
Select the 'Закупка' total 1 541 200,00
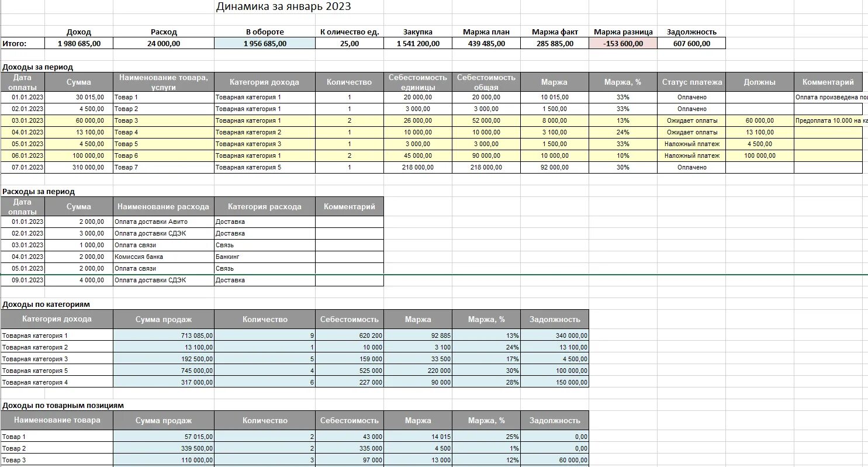pos(418,43)
